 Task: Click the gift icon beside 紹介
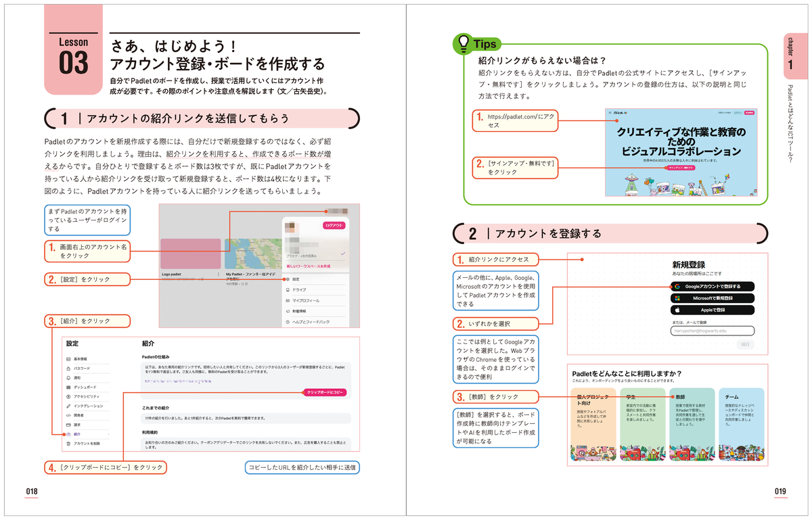pos(68,434)
